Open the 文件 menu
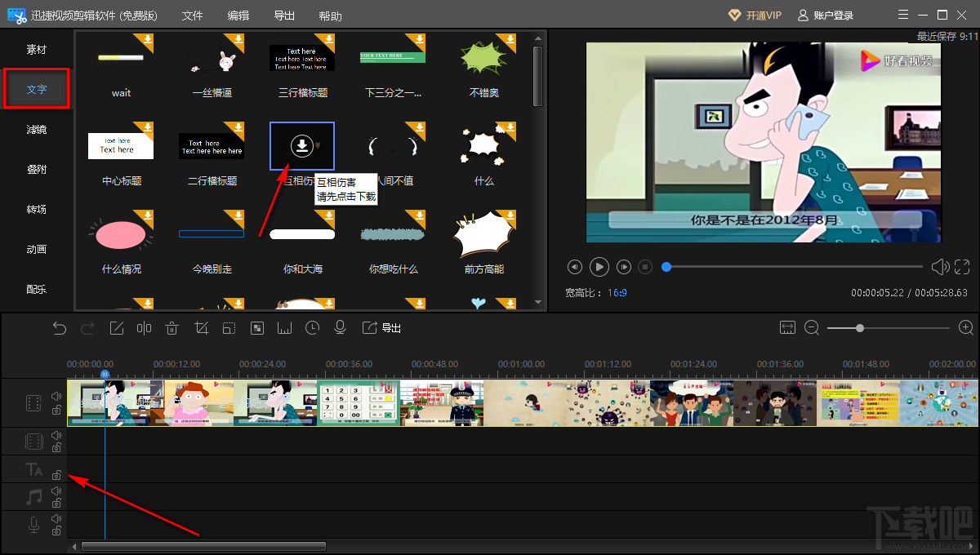The image size is (980, 555). click(192, 16)
